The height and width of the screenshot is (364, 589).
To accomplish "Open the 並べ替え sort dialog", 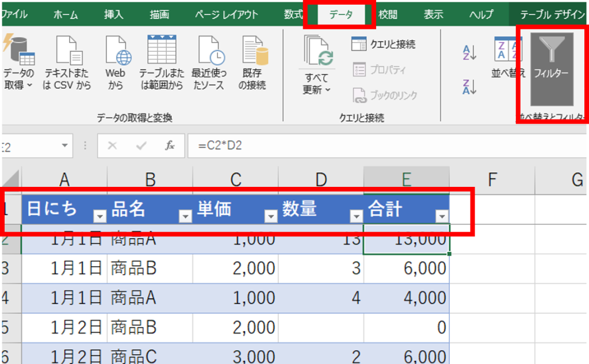I will [x=507, y=58].
